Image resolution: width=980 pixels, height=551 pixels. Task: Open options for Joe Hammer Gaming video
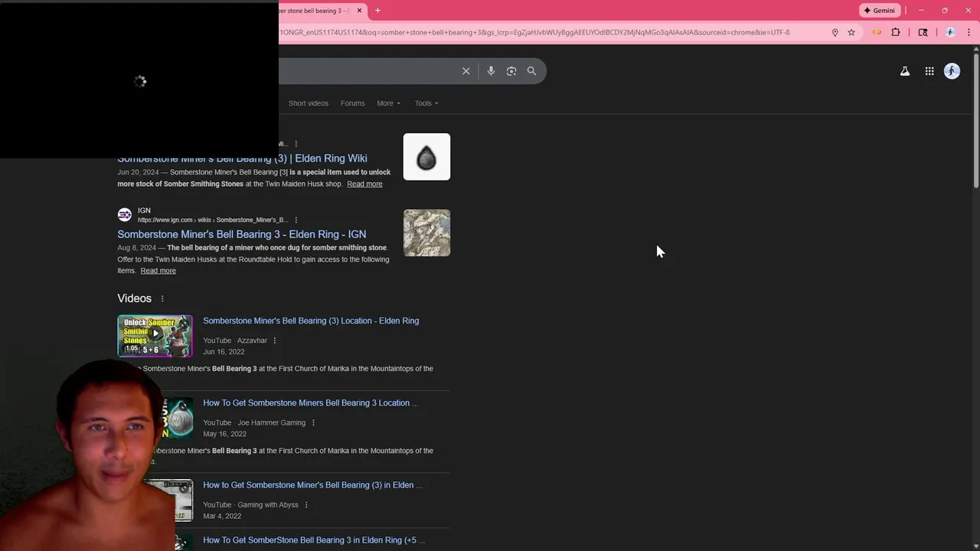(313, 422)
